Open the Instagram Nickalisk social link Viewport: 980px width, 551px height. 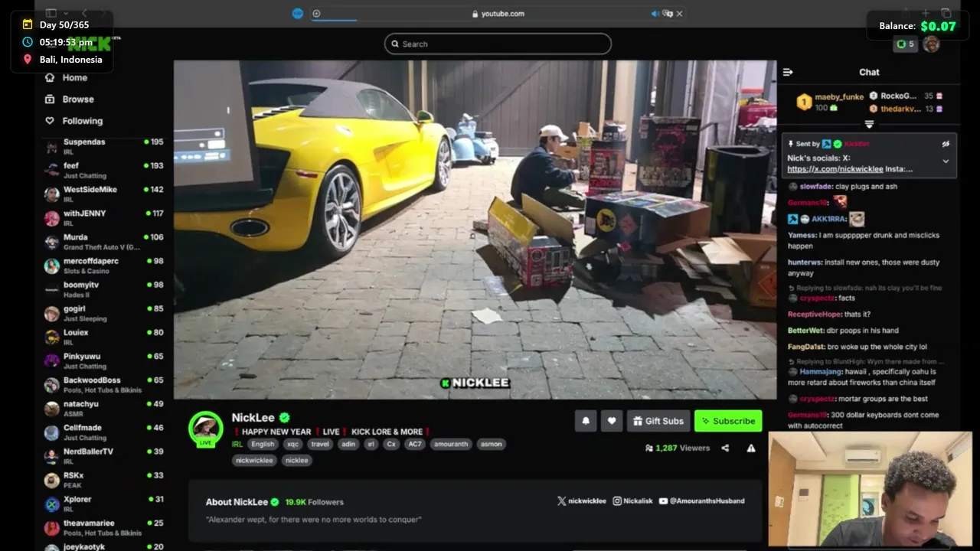[632, 500]
